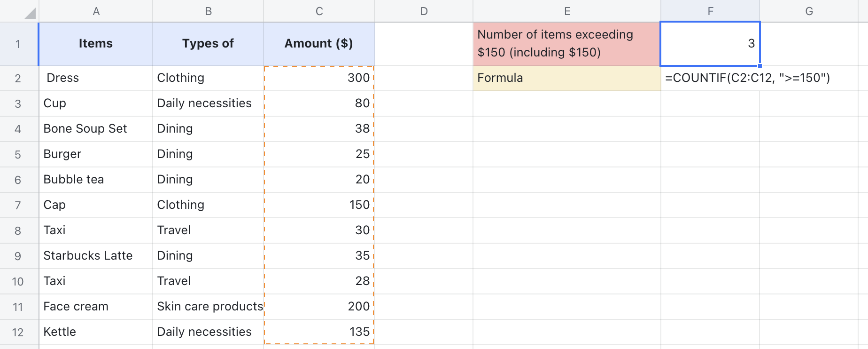868x349 pixels.
Task: Click the 'Amount ($)' header cell
Action: [319, 43]
